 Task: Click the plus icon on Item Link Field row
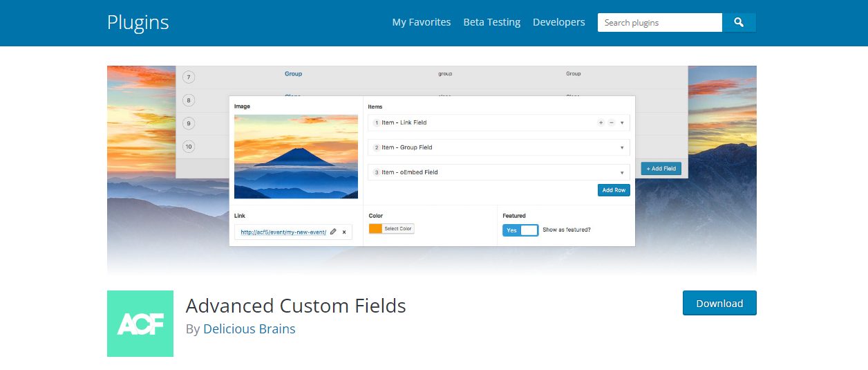click(x=601, y=122)
